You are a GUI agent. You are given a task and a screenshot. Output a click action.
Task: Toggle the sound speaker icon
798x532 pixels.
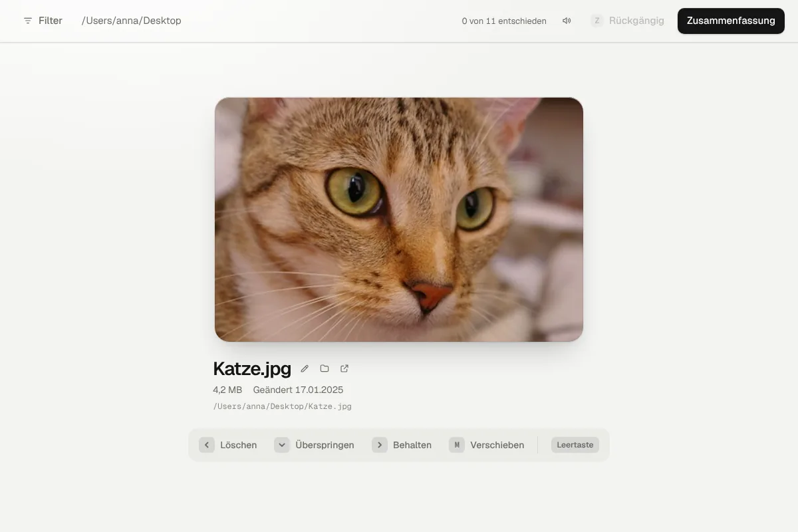tap(567, 21)
